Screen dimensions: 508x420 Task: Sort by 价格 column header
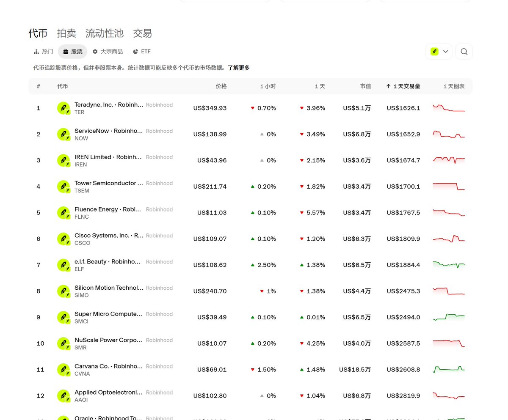221,86
